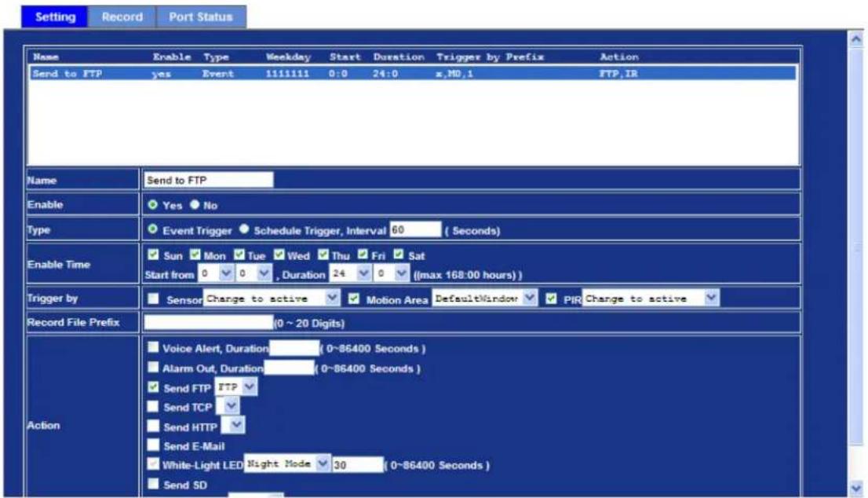The width and height of the screenshot is (868, 498).
Task: Enable the Sensor trigger checkbox
Action: coord(153,298)
